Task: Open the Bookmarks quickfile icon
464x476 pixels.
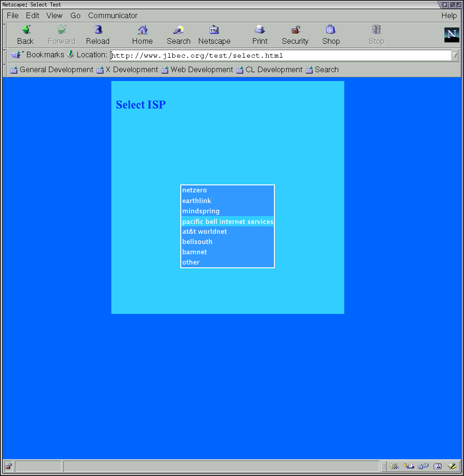Action: pyautogui.click(x=17, y=54)
